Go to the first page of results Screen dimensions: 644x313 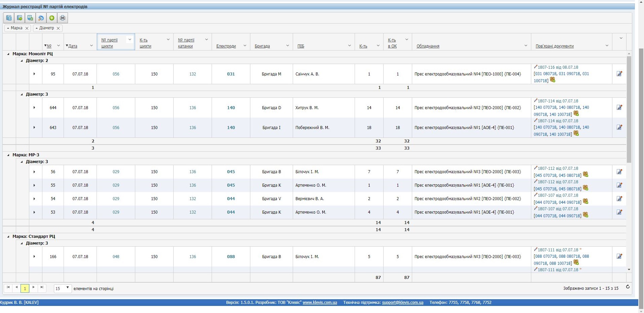pos(8,287)
